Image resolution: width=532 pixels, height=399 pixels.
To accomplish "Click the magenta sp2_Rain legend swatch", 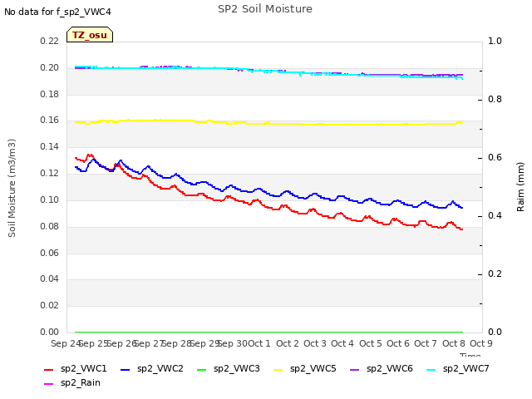I will (49, 384).
